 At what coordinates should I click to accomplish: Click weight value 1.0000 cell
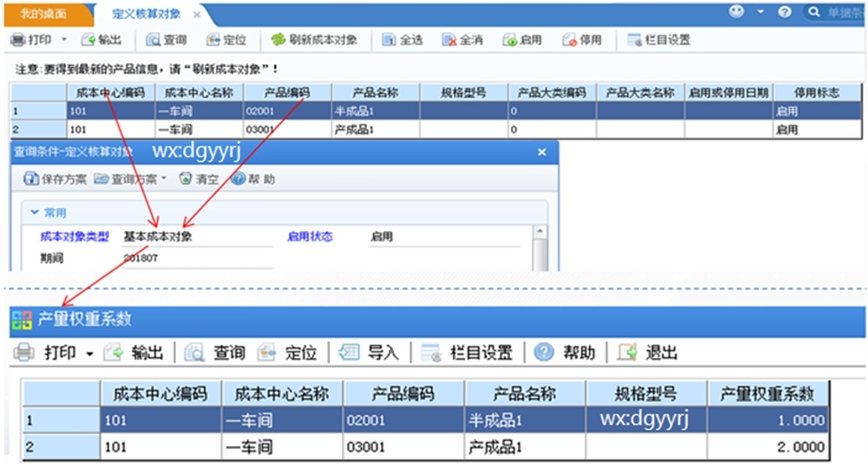pyautogui.click(x=767, y=420)
